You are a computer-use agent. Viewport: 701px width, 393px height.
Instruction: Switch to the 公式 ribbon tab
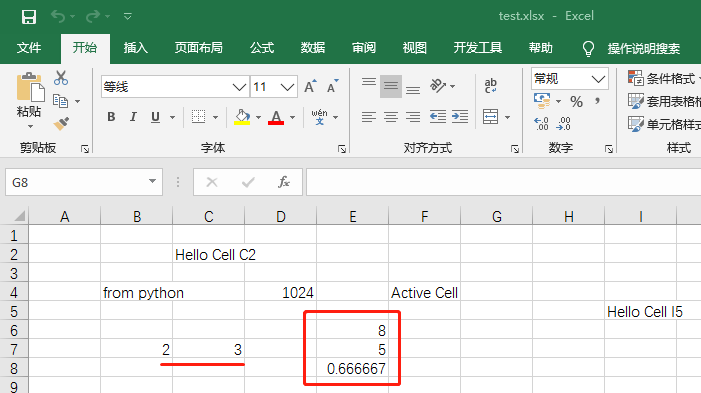[x=262, y=48]
